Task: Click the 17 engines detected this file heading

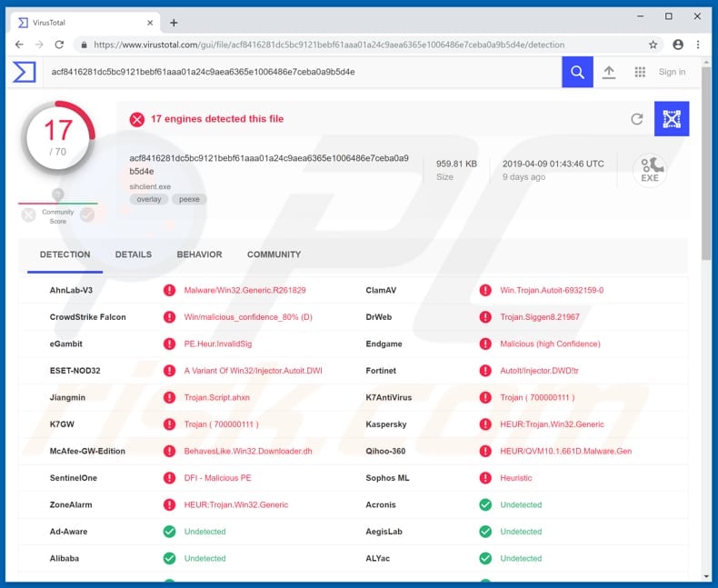Action: (217, 119)
